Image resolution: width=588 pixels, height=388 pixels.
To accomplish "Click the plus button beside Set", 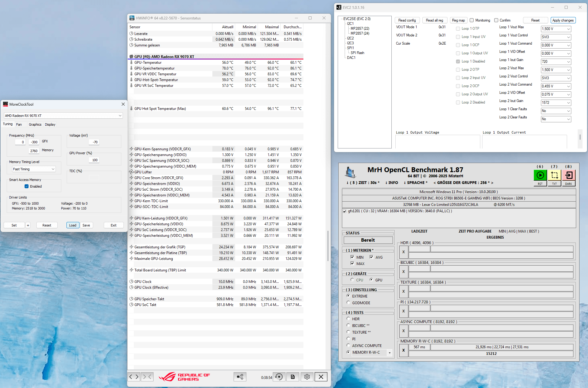I will click(x=28, y=225).
